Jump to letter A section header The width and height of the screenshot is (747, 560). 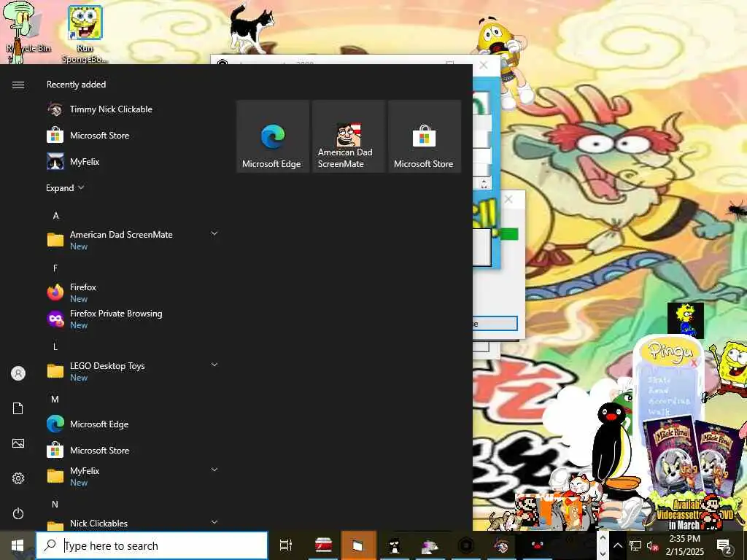point(55,216)
